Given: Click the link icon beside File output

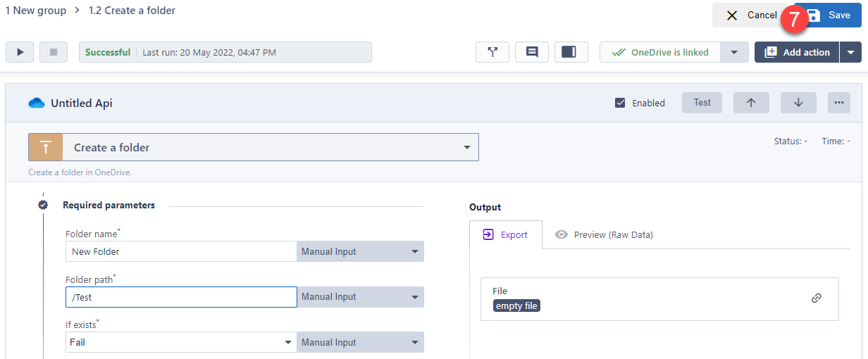Looking at the screenshot, I should (817, 298).
